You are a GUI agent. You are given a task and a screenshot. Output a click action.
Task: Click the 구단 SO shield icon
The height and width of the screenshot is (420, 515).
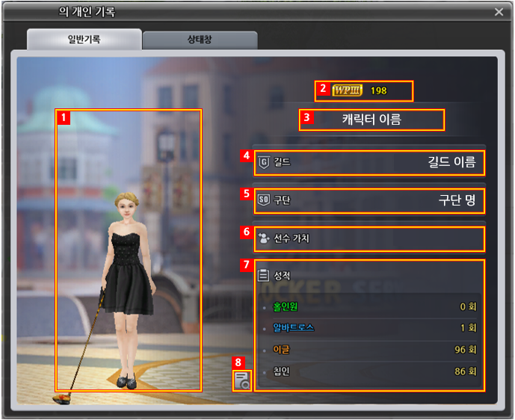coord(263,200)
